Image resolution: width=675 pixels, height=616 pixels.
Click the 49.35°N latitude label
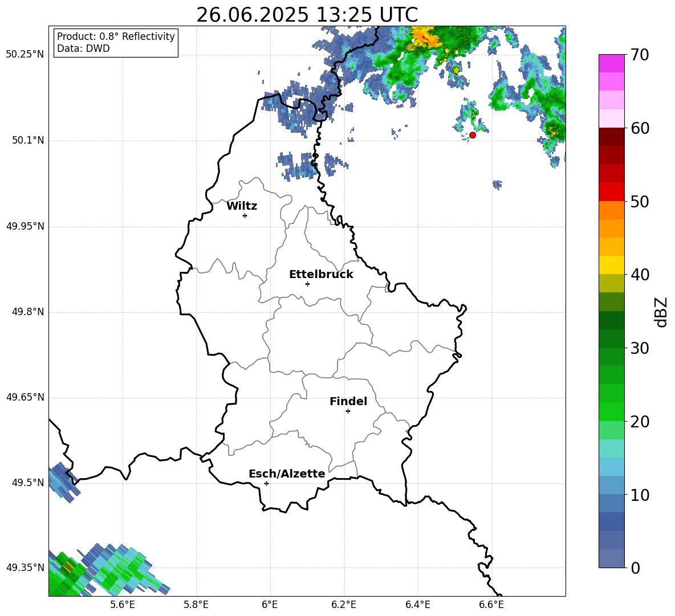tap(25, 568)
